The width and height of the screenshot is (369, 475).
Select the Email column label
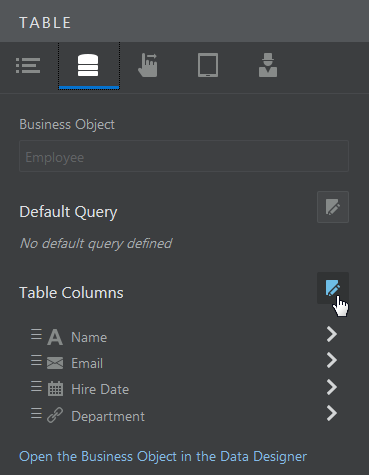tap(87, 363)
